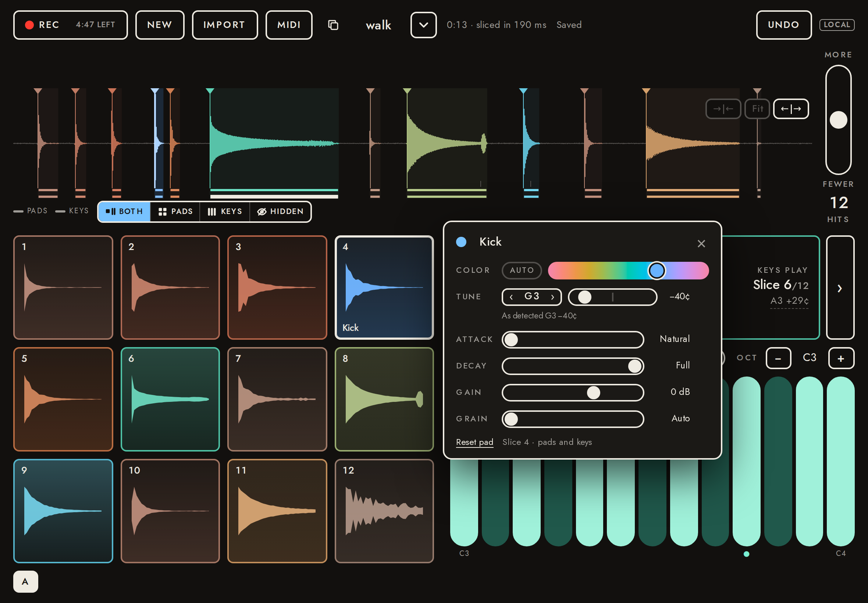Click the DECAY slider
Screen dimensions: 868x603
pyautogui.click(x=573, y=366)
